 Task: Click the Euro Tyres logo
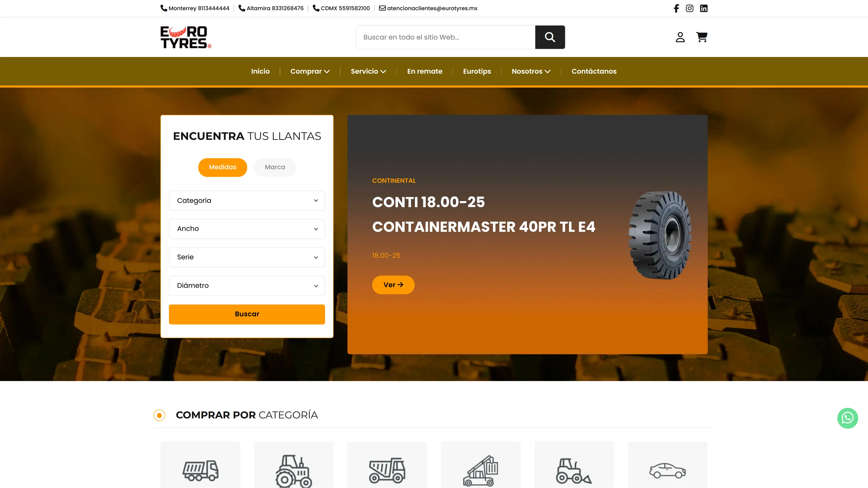[x=186, y=37]
